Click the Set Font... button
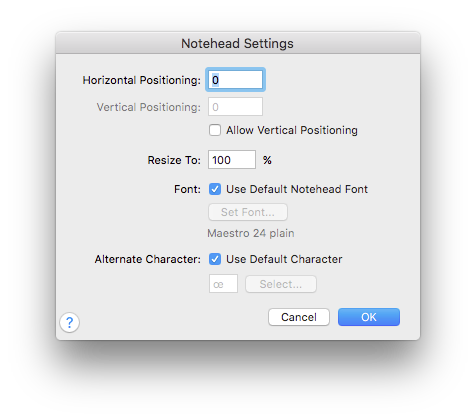Viewport: 476px width, 420px height. point(248,212)
